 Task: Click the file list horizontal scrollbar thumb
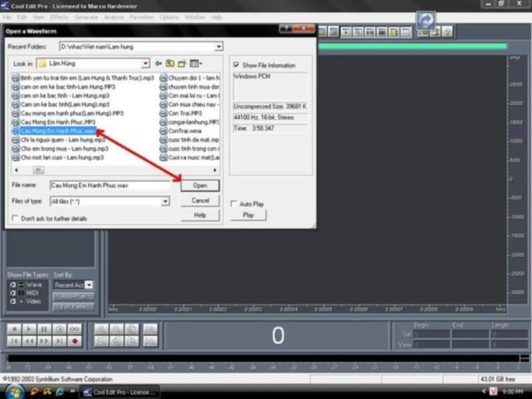[38, 170]
